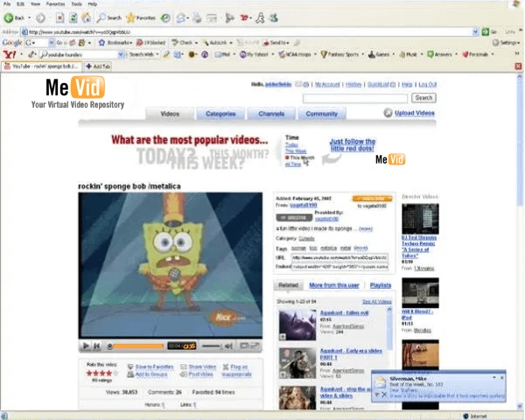Open the My Account link
The height and width of the screenshot is (420, 525).
327,84
